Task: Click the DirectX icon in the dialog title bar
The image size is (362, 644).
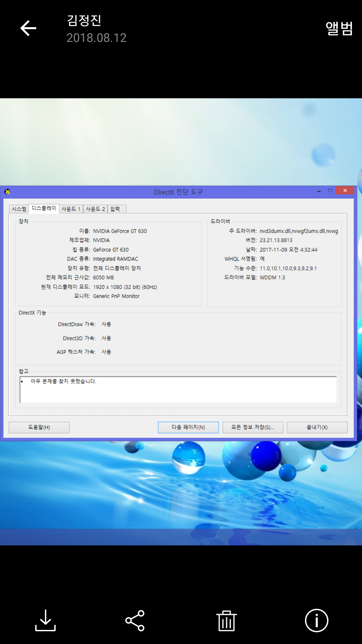Action: coord(7,192)
